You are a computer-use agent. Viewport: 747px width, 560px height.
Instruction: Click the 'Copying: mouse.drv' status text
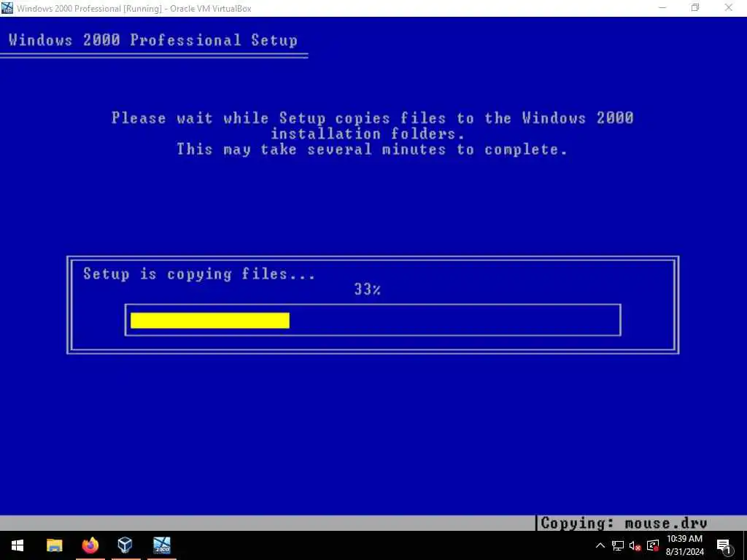[624, 524]
